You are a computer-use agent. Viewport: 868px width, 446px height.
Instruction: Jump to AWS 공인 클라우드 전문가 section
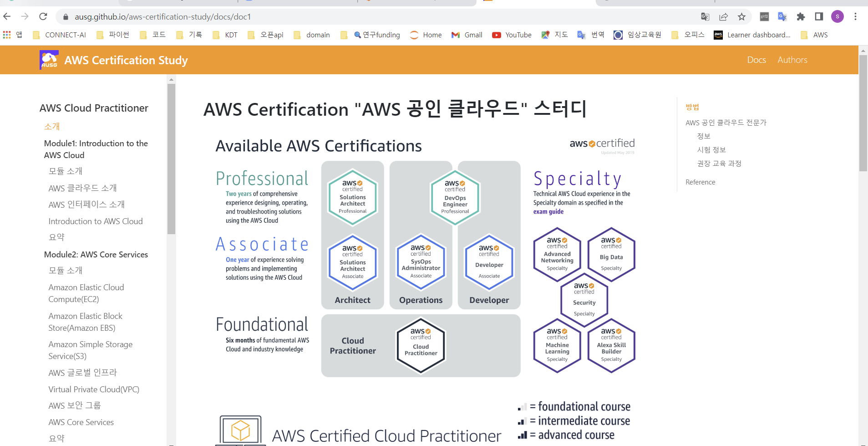(726, 123)
